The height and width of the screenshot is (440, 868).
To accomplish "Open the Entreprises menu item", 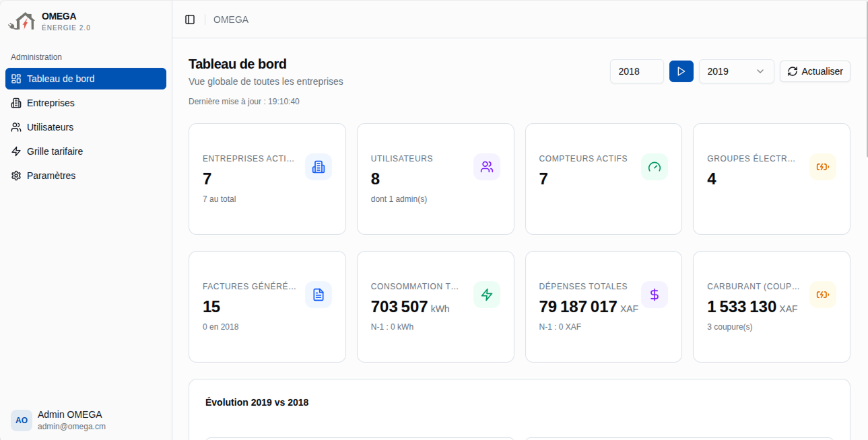I will [86, 103].
